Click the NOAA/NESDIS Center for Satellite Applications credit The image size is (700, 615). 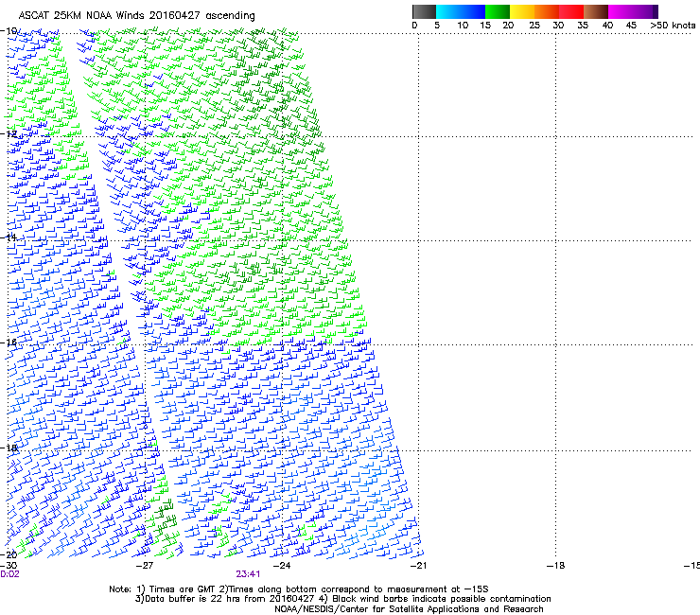pos(409,609)
